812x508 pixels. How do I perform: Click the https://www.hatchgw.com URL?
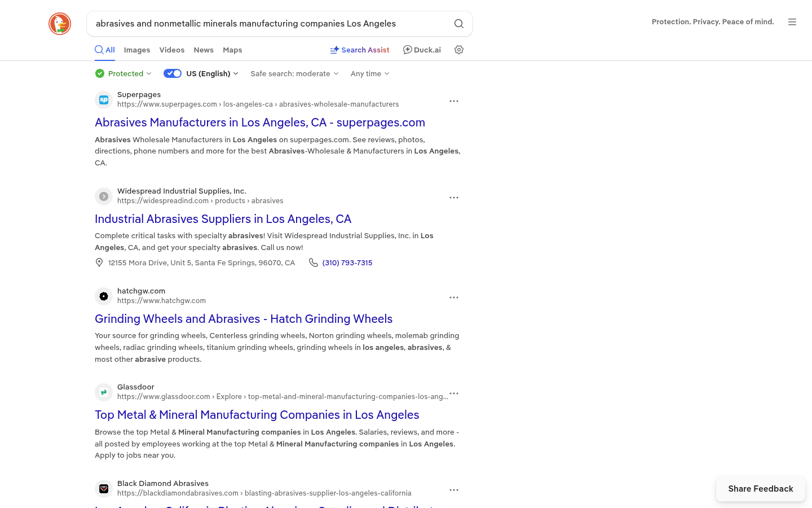pyautogui.click(x=162, y=301)
